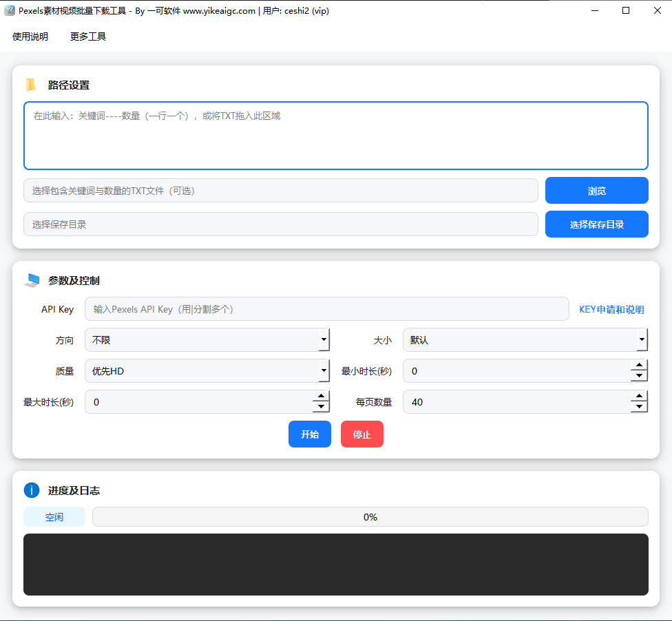This screenshot has height=621, width=672.
Task: Open the 质量 dropdown showing 优先HD
Action: [x=207, y=370]
